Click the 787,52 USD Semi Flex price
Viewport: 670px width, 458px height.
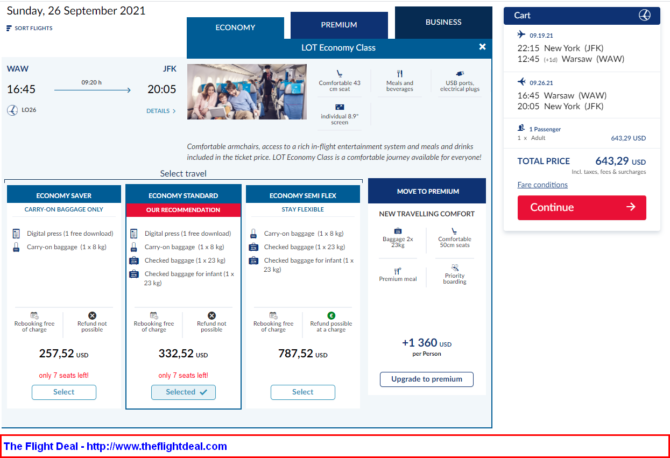coord(303,354)
